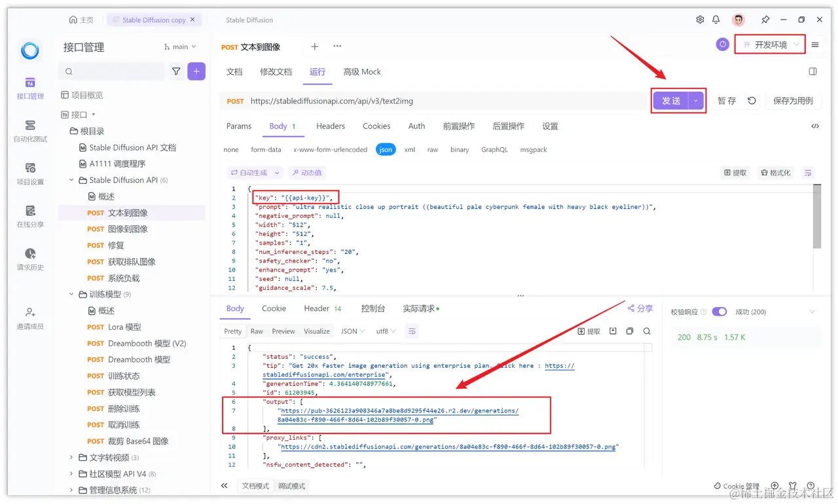Pin the window using the pin icon
Screen dimensions: 838x504
coord(765,20)
